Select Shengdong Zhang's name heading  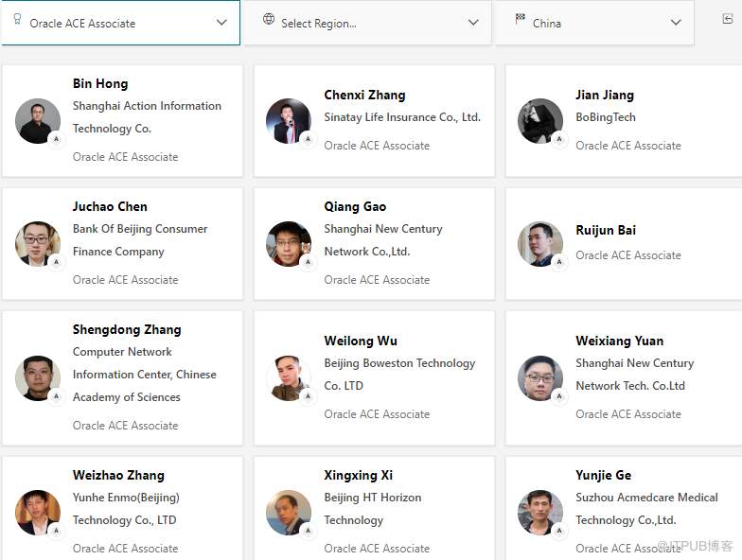[127, 329]
